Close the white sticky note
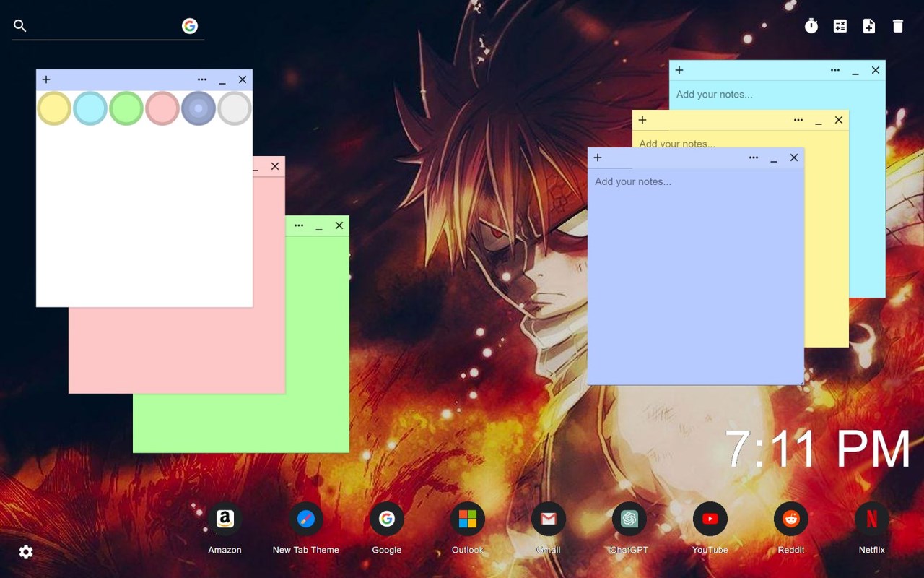Screen dimensions: 924x578 click(x=243, y=79)
